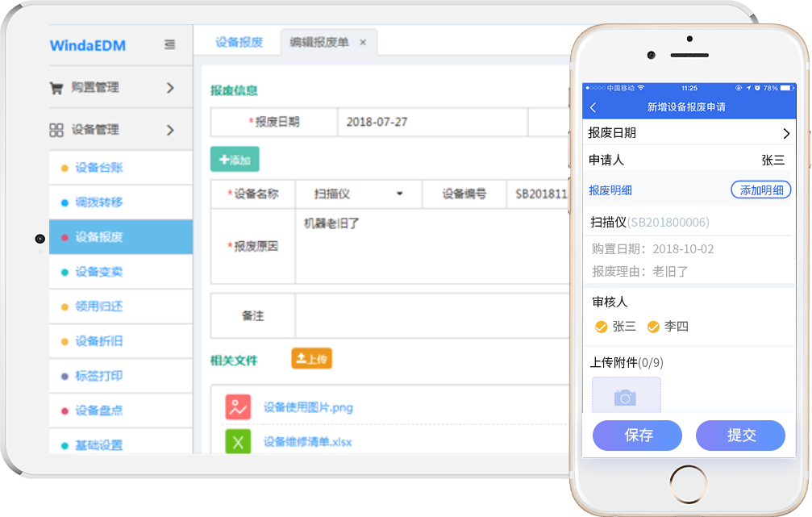Toggle reviewer 李四 checkbox
The width and height of the screenshot is (812, 517).
(653, 327)
